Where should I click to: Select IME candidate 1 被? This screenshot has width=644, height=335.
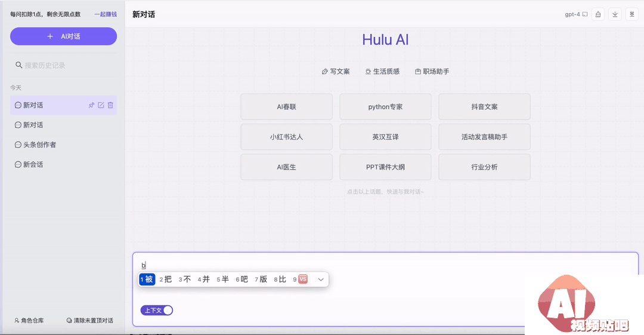pyautogui.click(x=147, y=279)
